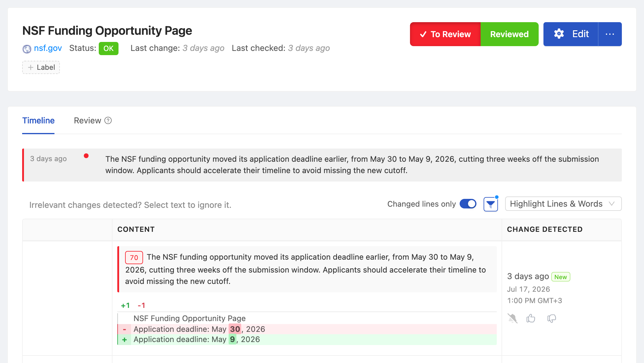
Task: Switch to the Review tab
Action: tap(87, 121)
